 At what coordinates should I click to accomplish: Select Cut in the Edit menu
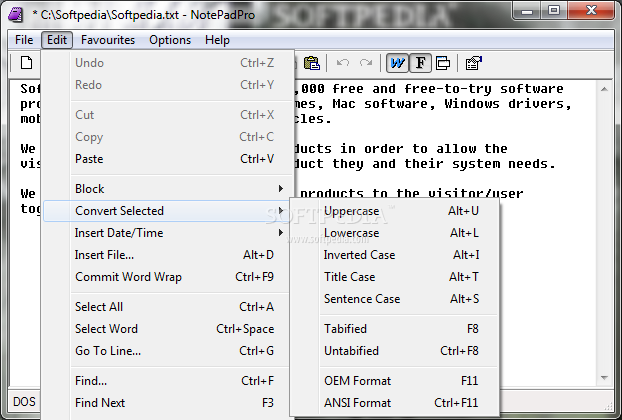click(168, 115)
